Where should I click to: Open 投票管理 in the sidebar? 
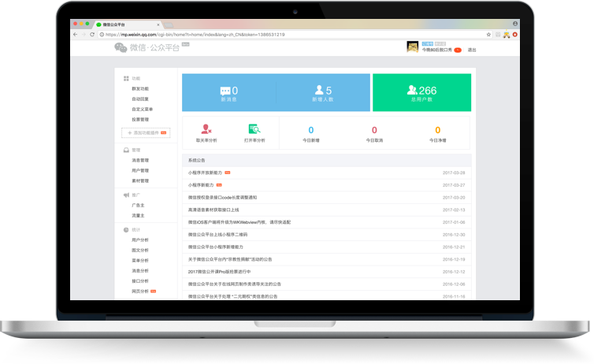point(140,119)
